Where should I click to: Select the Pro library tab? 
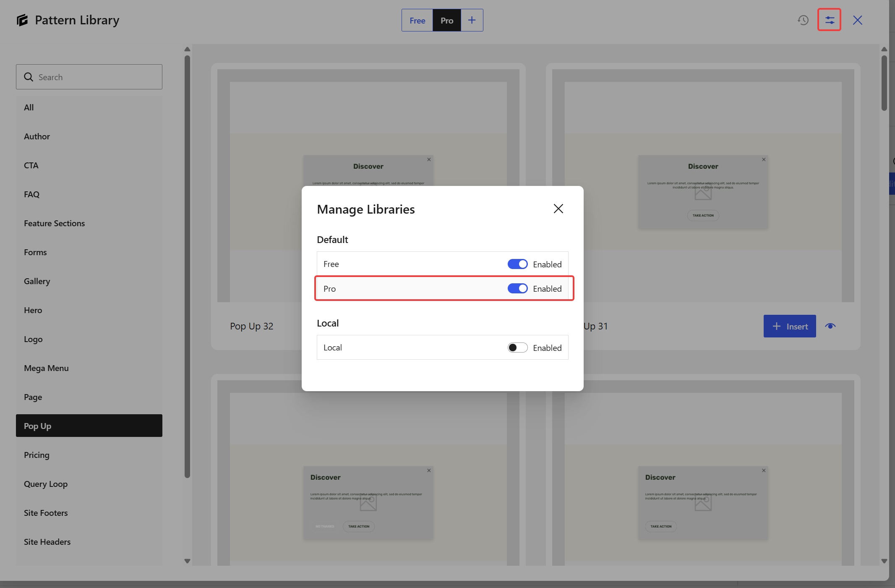pyautogui.click(x=447, y=20)
